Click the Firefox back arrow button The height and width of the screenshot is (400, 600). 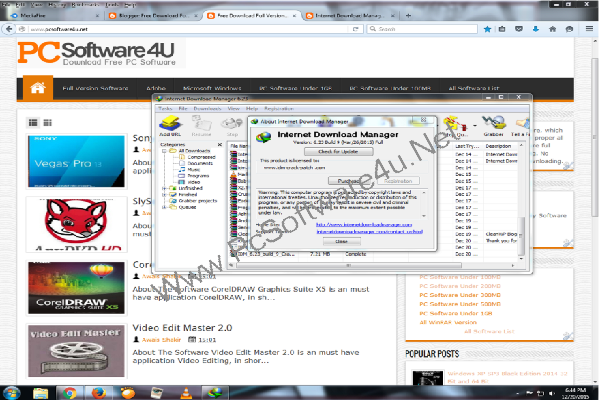(x=9, y=29)
